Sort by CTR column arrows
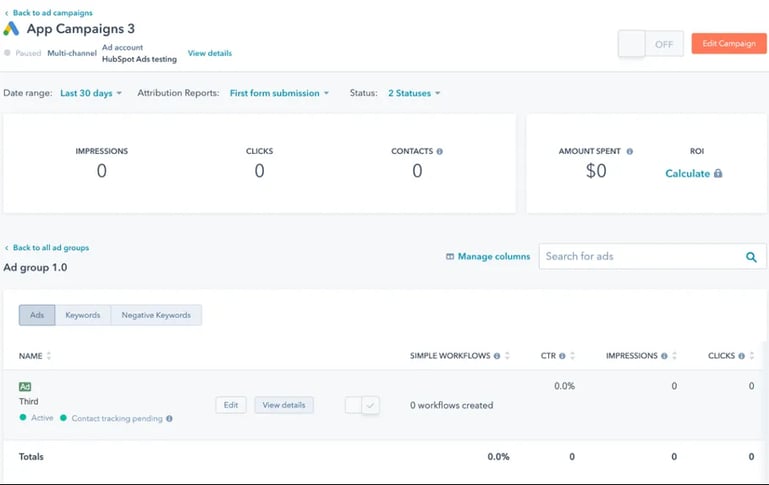Image resolution: width=769 pixels, height=485 pixels. tap(572, 356)
